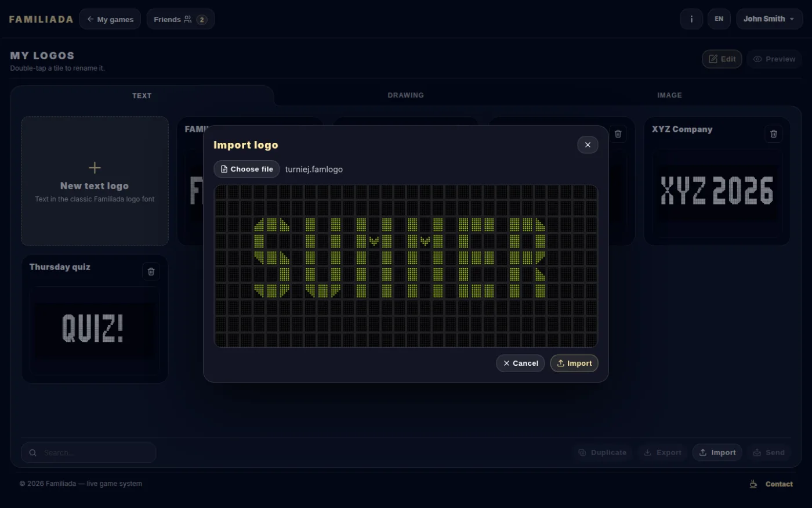This screenshot has height=508, width=812.
Task: Click the coffee cup icon beside Contact
Action: click(x=753, y=484)
